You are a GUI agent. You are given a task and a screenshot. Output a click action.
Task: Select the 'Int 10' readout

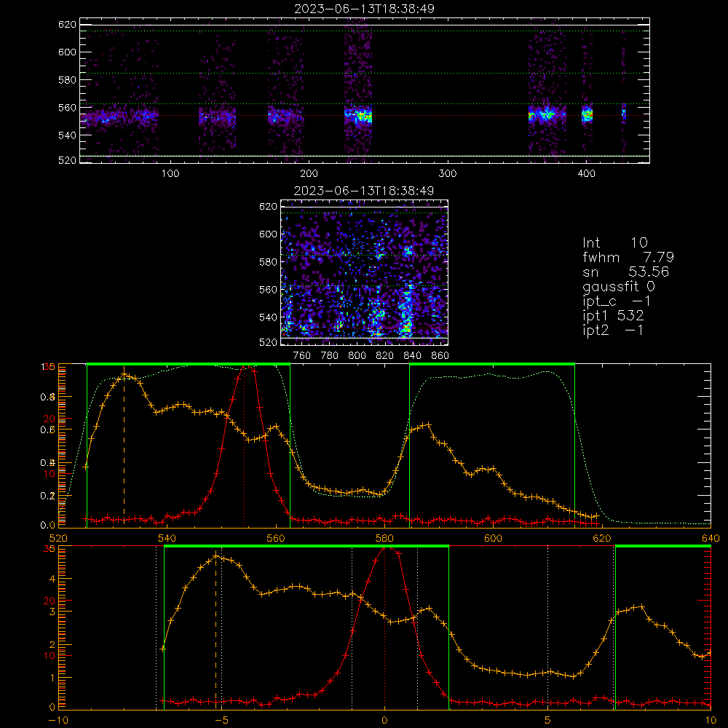click(615, 243)
